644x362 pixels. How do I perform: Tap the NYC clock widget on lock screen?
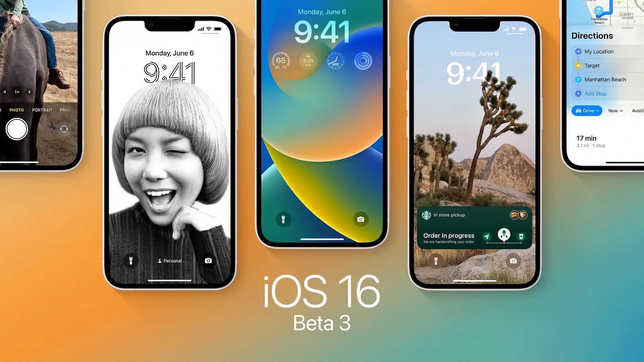334,61
